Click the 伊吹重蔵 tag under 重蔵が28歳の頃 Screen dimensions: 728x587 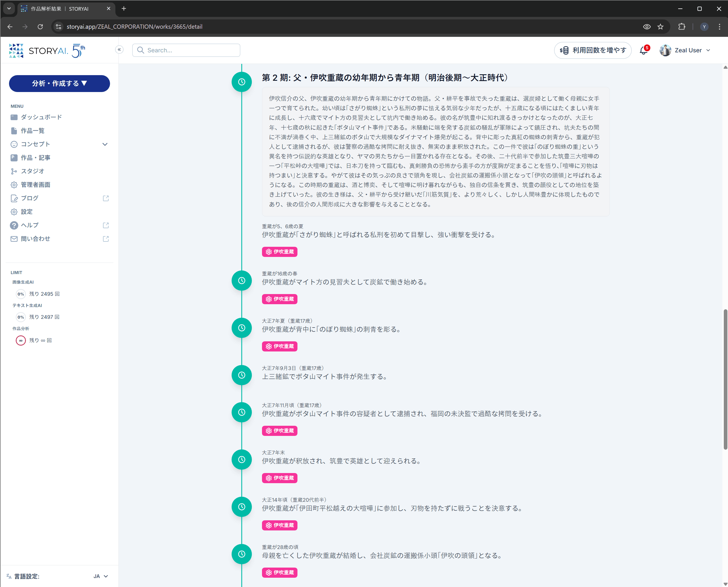tap(280, 573)
